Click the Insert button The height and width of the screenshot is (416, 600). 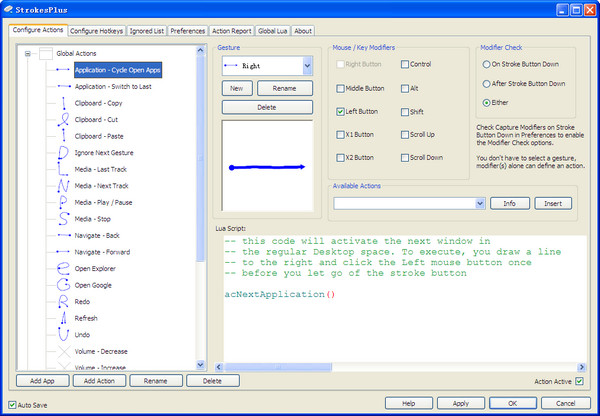point(553,204)
